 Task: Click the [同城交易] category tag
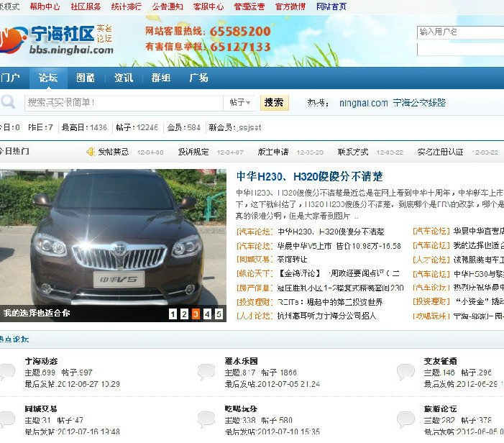coord(255,260)
